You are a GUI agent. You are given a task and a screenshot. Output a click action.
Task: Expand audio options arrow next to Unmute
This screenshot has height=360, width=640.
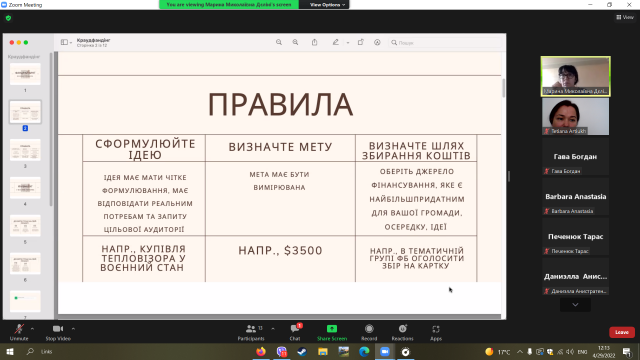[x=32, y=329]
